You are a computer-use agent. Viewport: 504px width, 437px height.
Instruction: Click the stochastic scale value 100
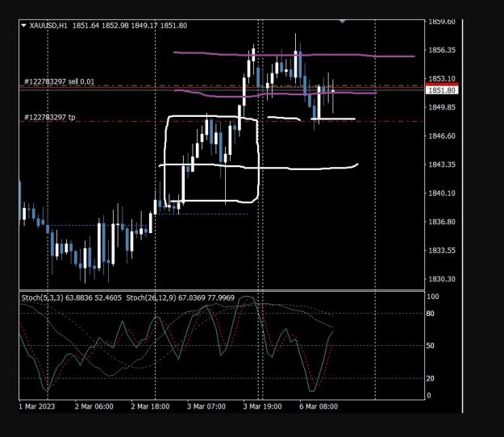[x=432, y=297]
